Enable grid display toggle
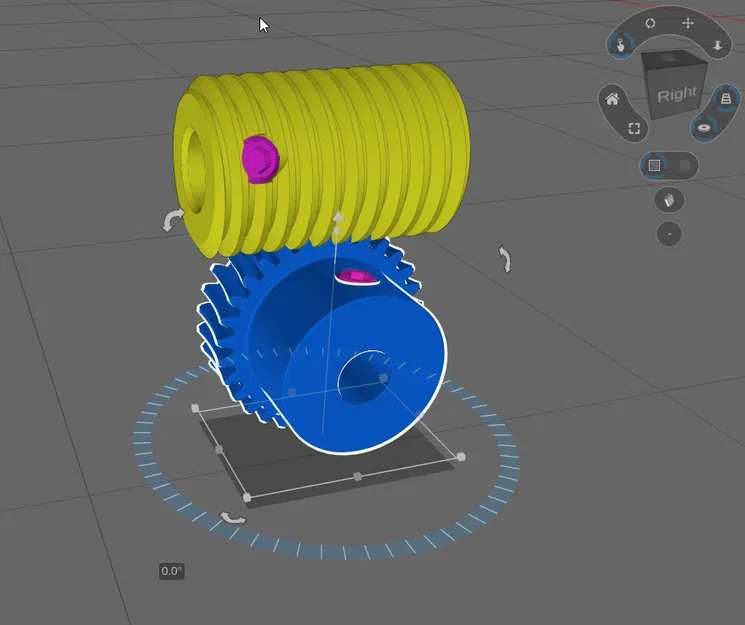 654,165
